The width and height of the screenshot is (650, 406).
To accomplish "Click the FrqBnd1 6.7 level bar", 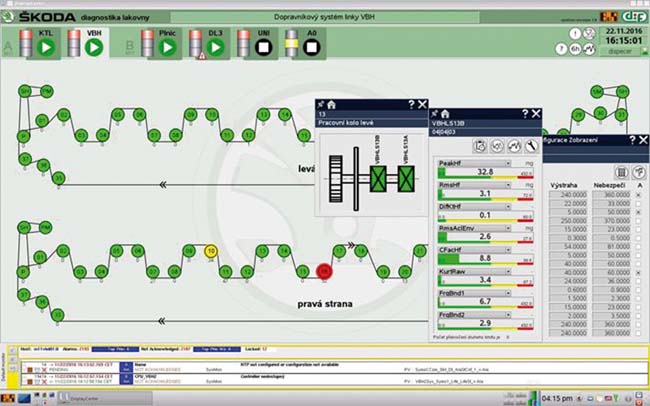I will click(485, 302).
